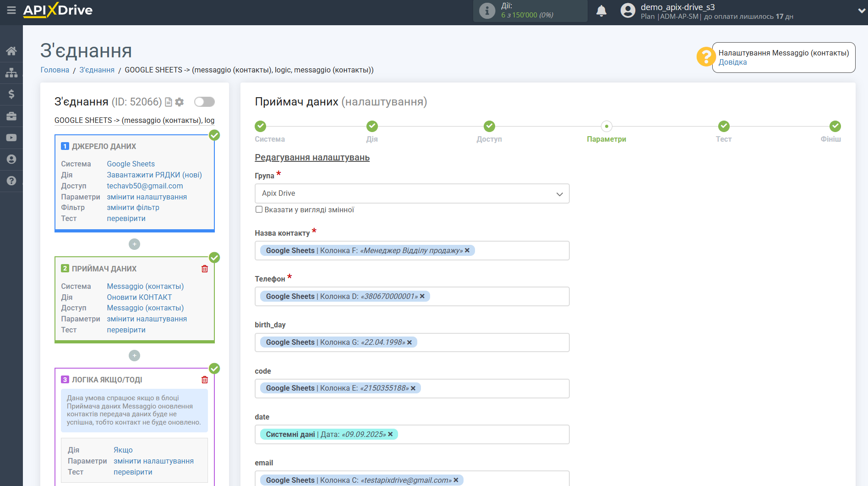Remove the Колонка F tag from Назва контакту
This screenshot has height=486, width=868.
(467, 250)
